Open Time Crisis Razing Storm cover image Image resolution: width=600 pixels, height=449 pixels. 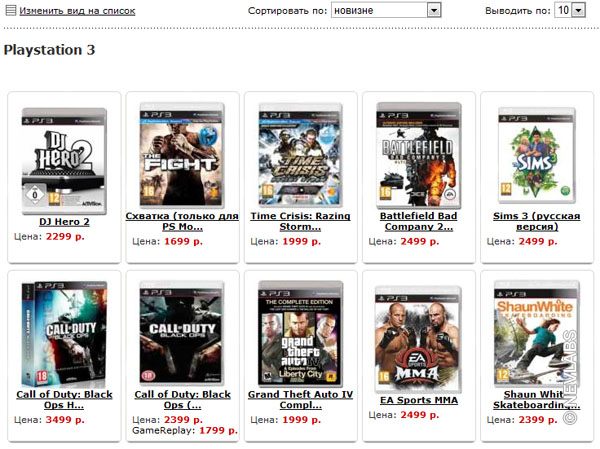[300, 155]
